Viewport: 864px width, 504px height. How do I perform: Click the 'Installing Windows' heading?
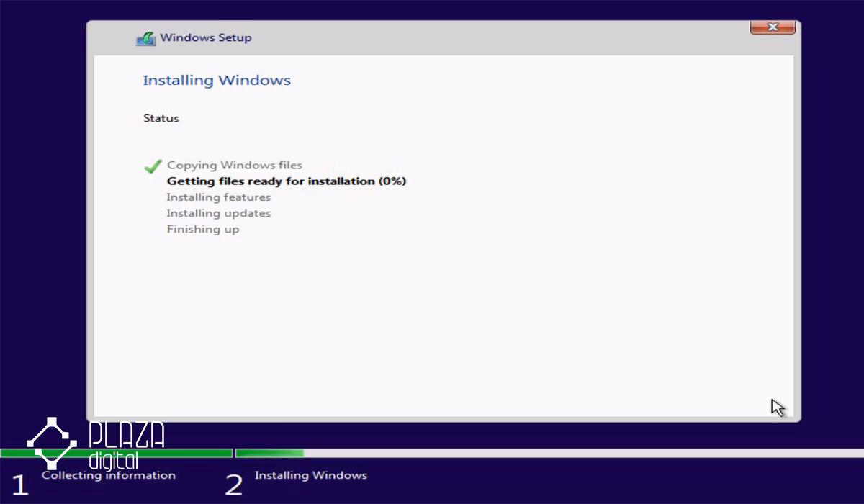coord(217,80)
